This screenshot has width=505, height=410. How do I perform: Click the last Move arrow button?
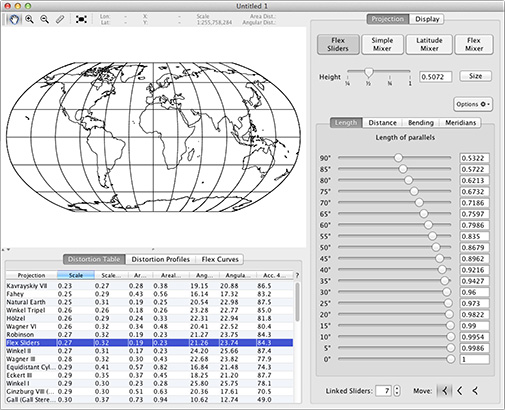point(475,391)
